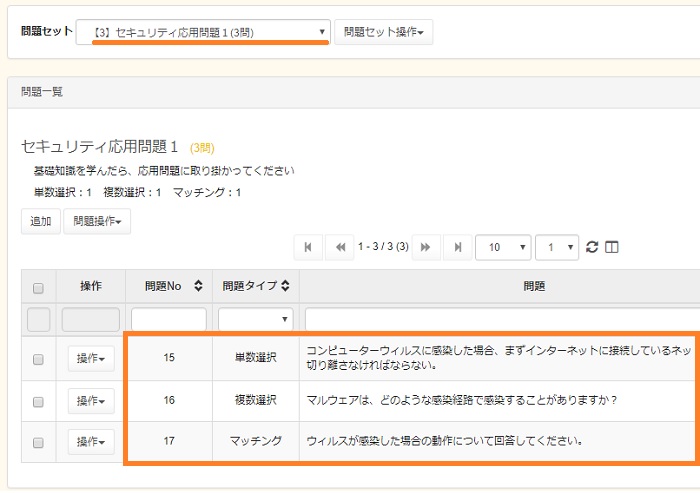Jump to last page icon

click(458, 247)
